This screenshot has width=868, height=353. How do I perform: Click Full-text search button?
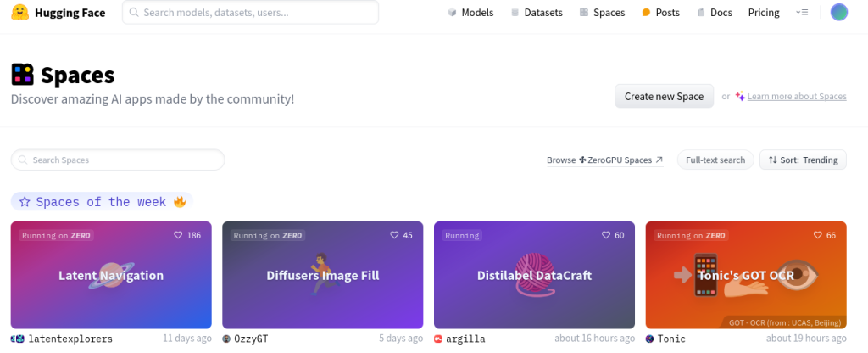715,160
